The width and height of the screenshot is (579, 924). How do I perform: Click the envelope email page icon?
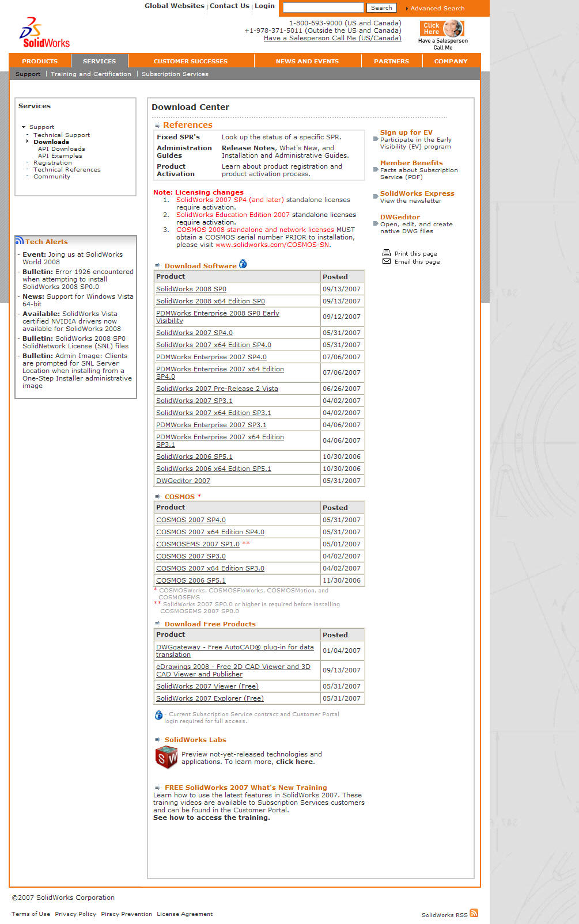point(387,261)
